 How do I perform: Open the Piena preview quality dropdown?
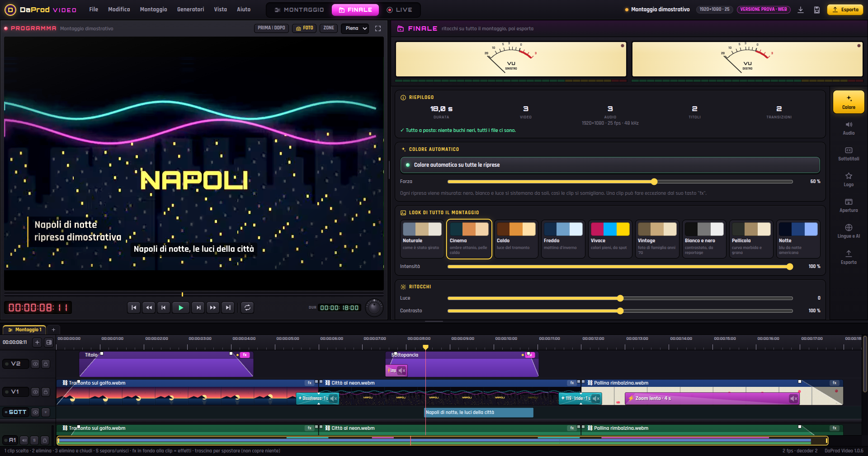click(x=356, y=28)
